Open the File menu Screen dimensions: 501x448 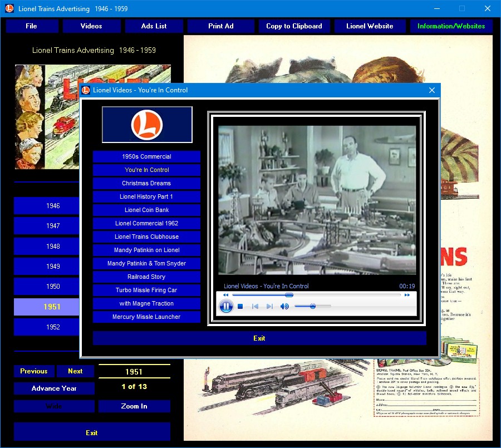click(x=31, y=26)
